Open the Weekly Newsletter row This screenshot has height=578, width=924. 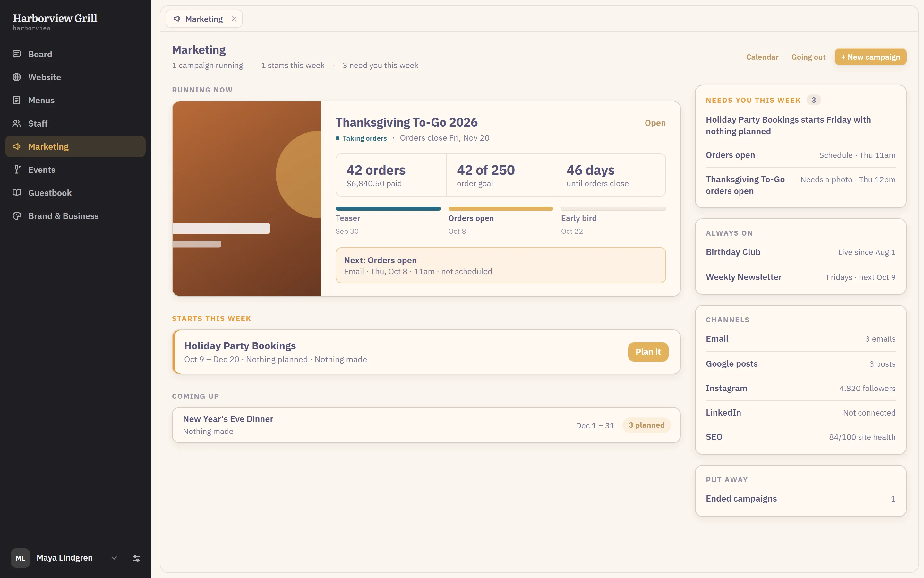click(x=800, y=277)
